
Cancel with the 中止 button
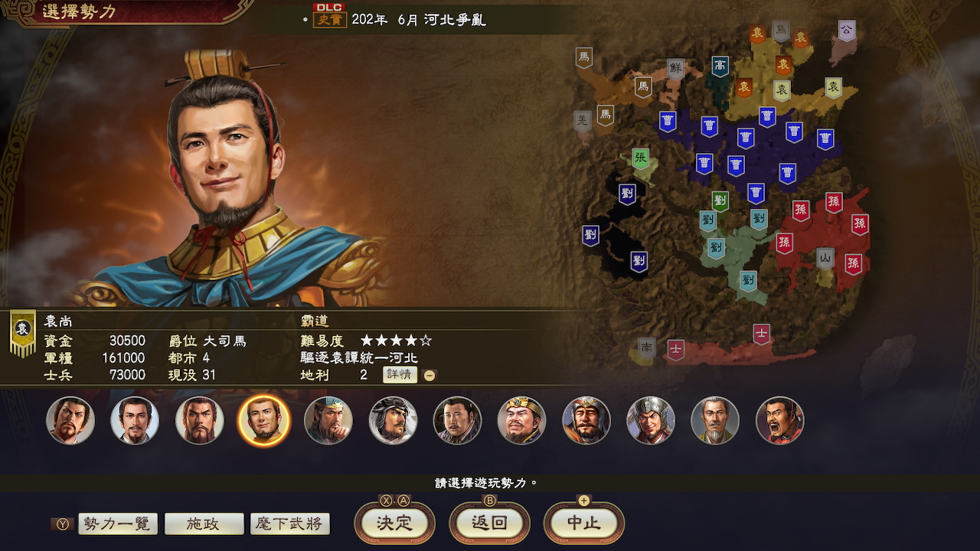(584, 523)
